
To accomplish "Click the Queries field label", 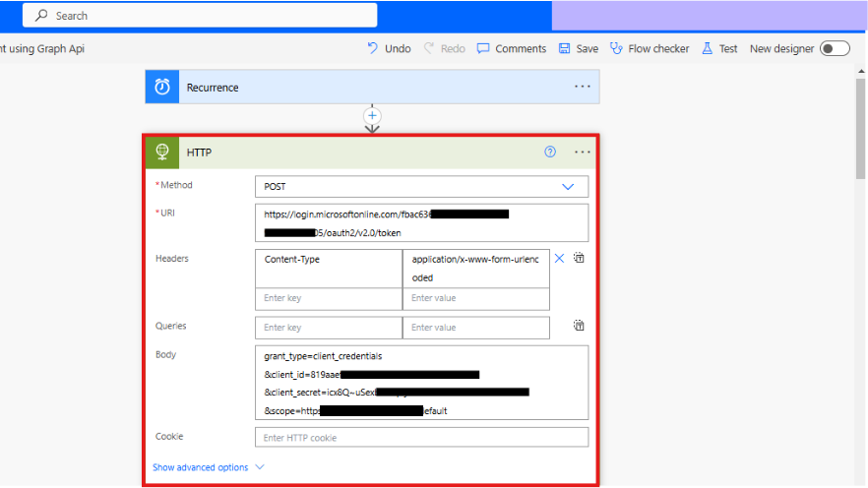I will [x=171, y=326].
